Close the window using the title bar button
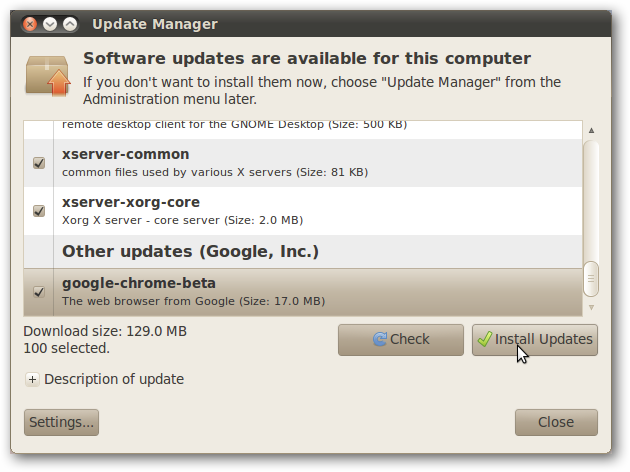Screen dimensions: 630x472 tap(31, 24)
